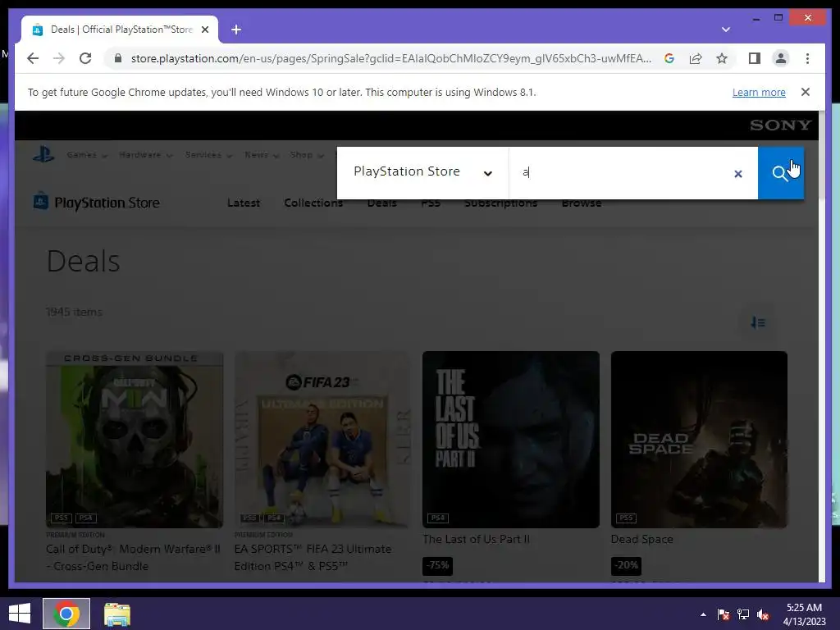
Task: Open the Call of Duty Modern Warfare II thumbnail
Action: [135, 440]
